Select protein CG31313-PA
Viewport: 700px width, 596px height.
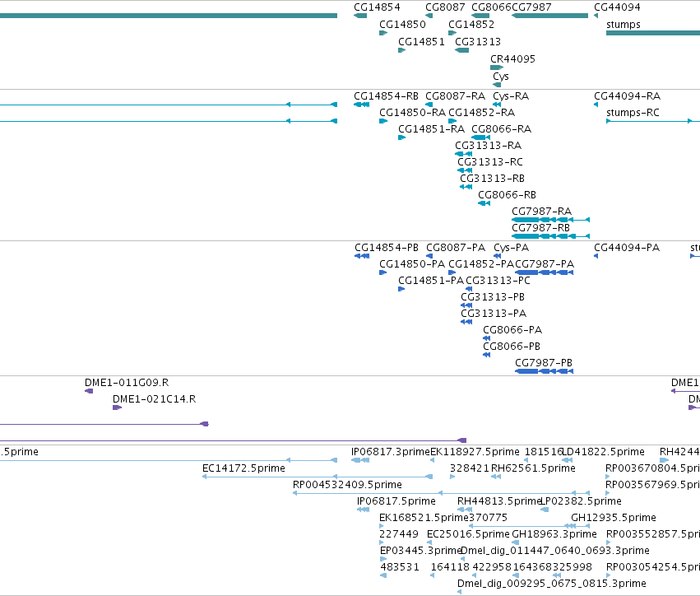[x=494, y=314]
